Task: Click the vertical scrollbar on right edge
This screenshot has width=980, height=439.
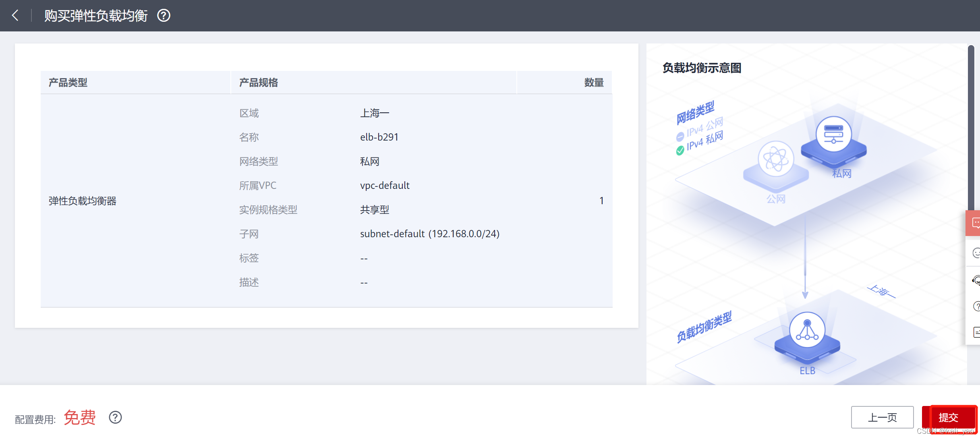Action: (x=971, y=129)
